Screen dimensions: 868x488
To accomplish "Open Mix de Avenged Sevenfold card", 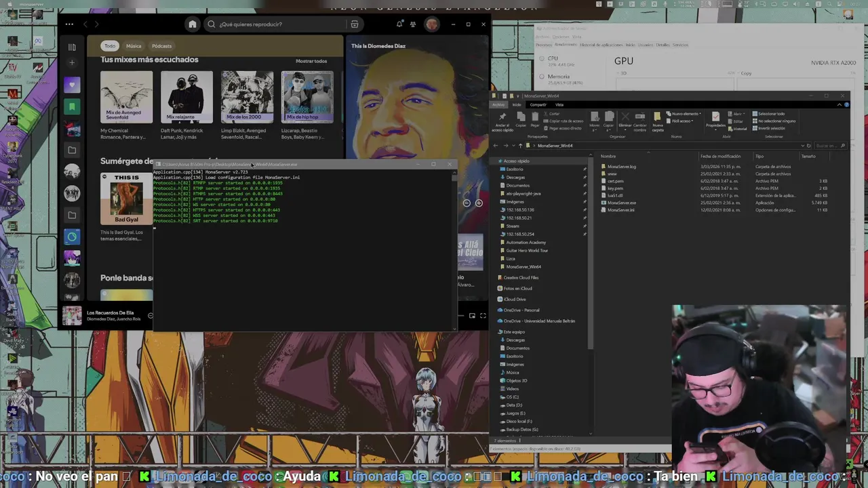I will pos(126,106).
